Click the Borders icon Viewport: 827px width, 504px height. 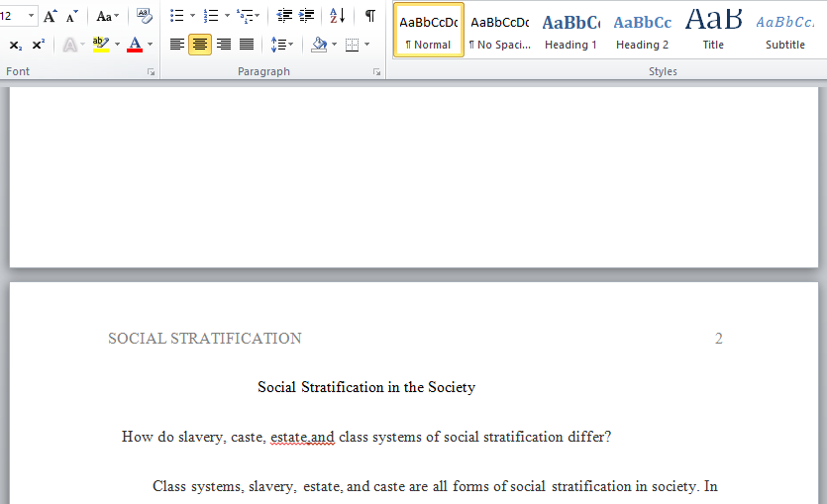tap(352, 45)
